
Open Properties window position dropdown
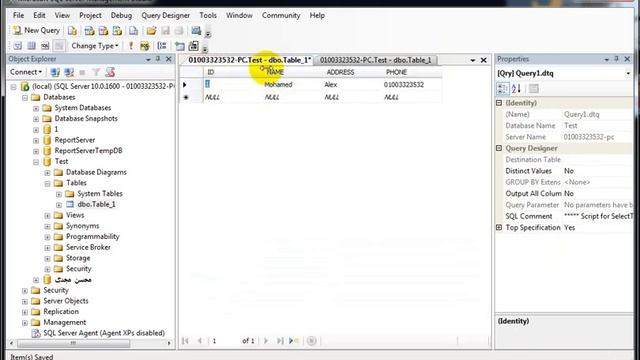point(607,60)
